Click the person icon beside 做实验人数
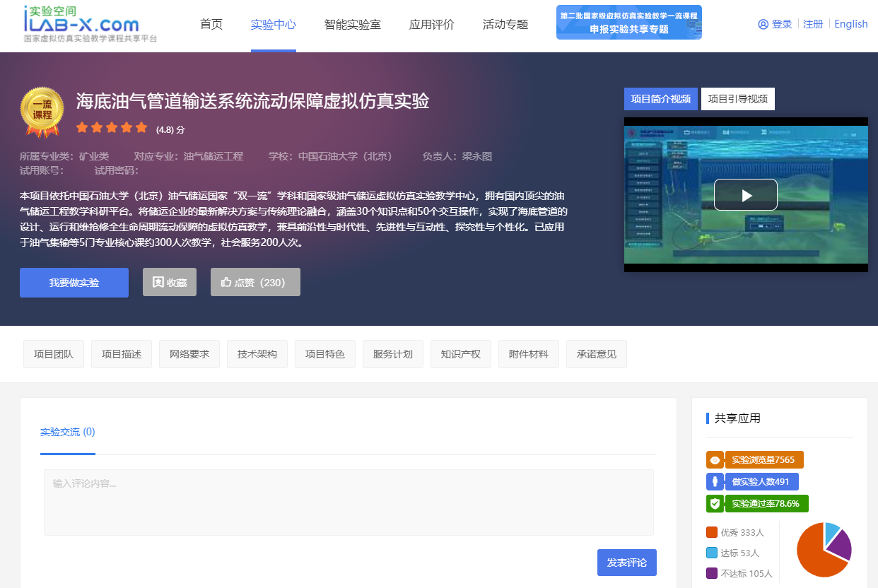 715,482
